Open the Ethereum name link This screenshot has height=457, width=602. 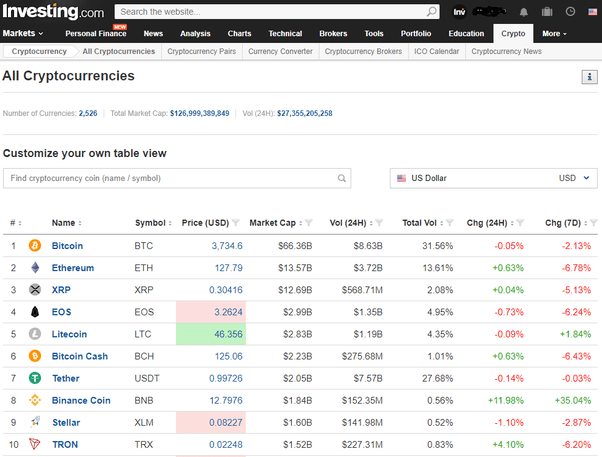coord(73,268)
